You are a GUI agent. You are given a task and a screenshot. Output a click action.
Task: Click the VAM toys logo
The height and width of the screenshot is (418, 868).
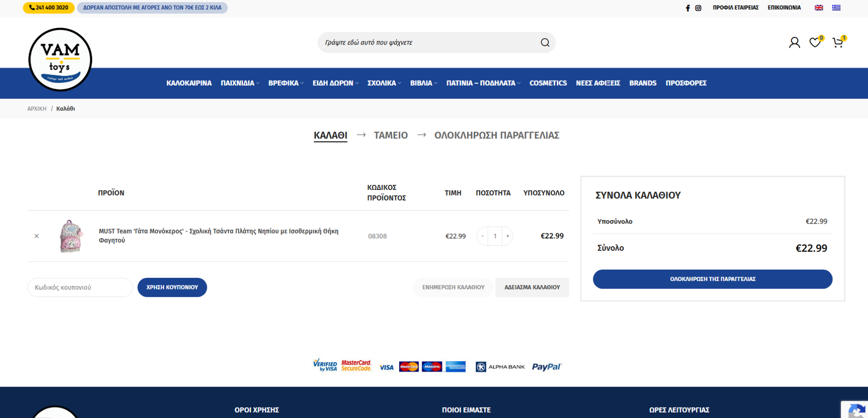60,59
